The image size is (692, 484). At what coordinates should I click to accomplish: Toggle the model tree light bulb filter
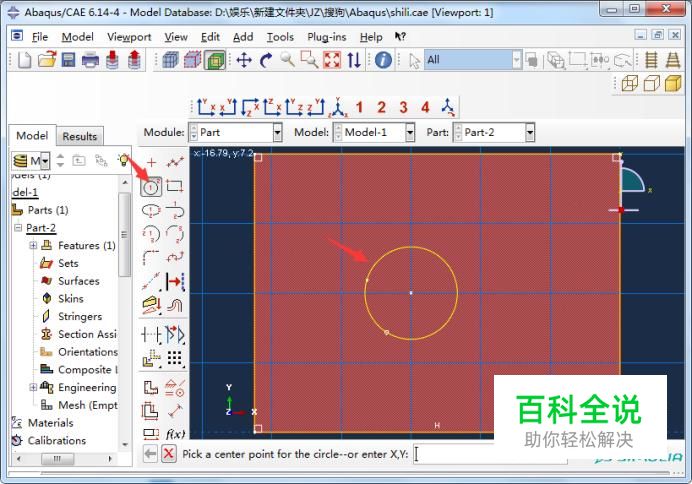click(124, 160)
